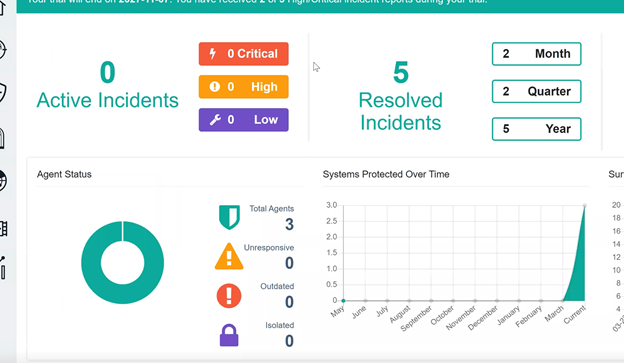Click the orange warning triangle Unresponsive icon
This screenshot has width=624, height=363.
pos(229,257)
